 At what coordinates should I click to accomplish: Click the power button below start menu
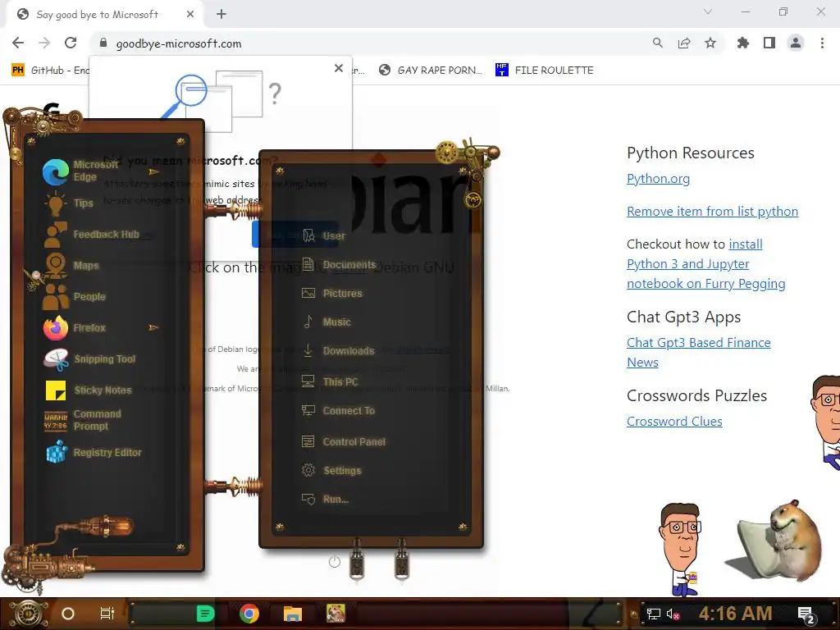tap(335, 561)
